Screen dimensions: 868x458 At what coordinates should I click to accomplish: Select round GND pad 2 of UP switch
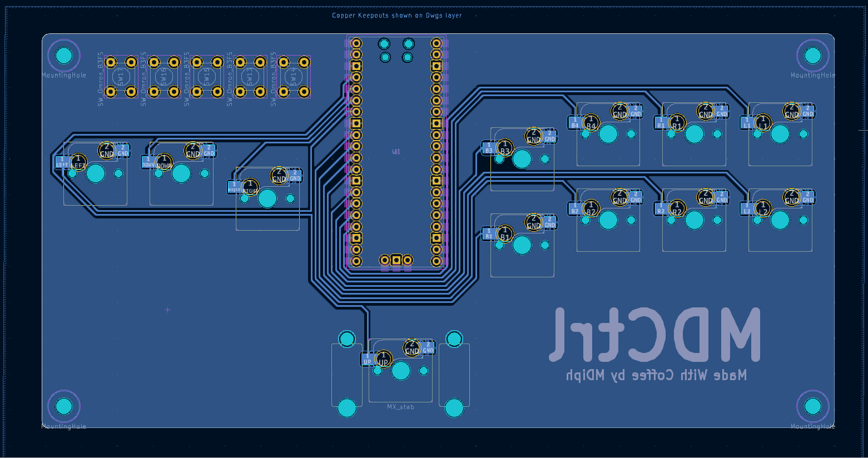[x=411, y=347]
